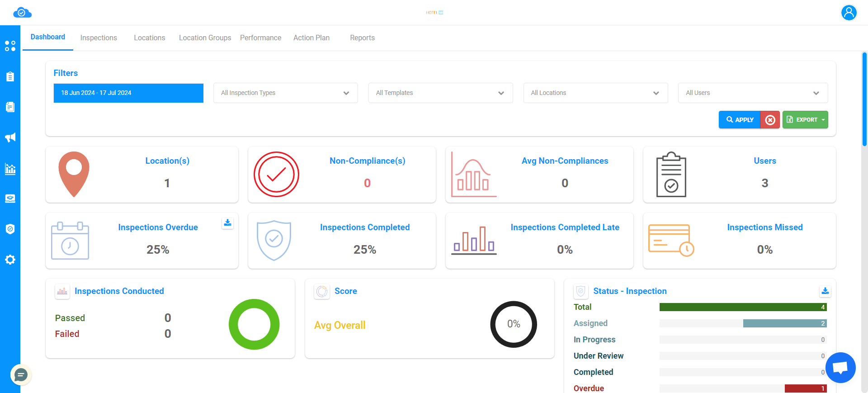The height and width of the screenshot is (393, 868).
Task: Expand the All Inspection Types dropdown
Action: pos(285,93)
